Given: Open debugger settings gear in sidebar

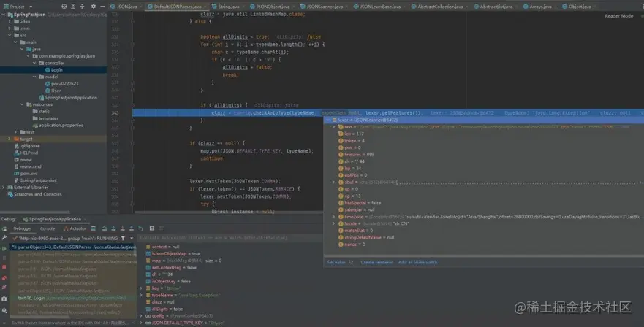Looking at the screenshot, I should (4, 311).
